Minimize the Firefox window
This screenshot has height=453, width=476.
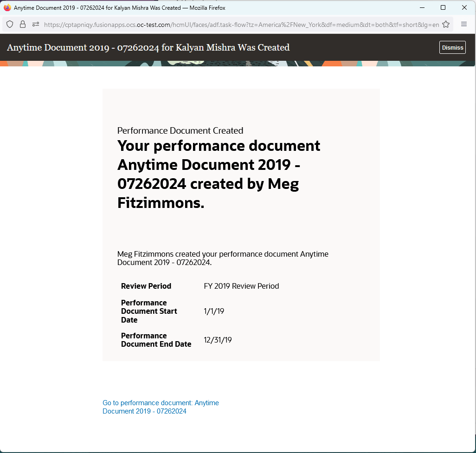[x=422, y=7]
